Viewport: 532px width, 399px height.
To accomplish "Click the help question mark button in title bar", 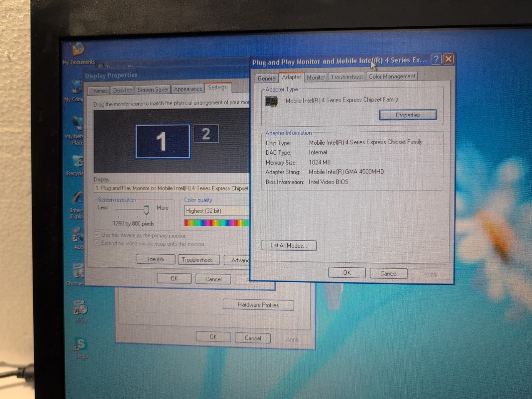I will [436, 60].
